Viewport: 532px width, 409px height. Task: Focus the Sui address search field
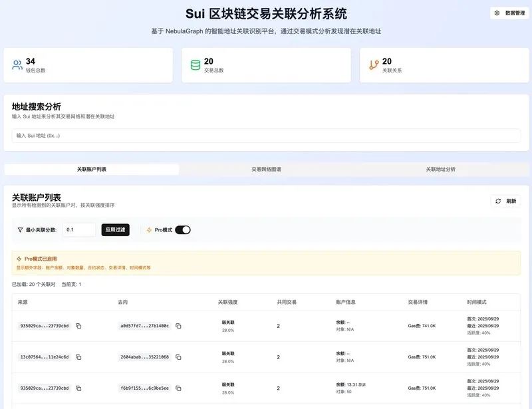(x=266, y=136)
